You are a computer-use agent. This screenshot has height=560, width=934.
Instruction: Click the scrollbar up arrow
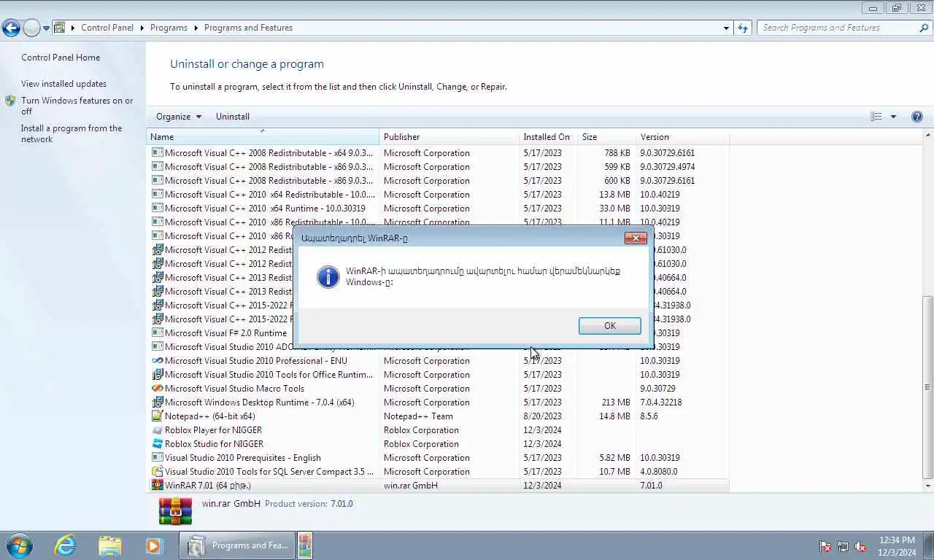pos(928,136)
